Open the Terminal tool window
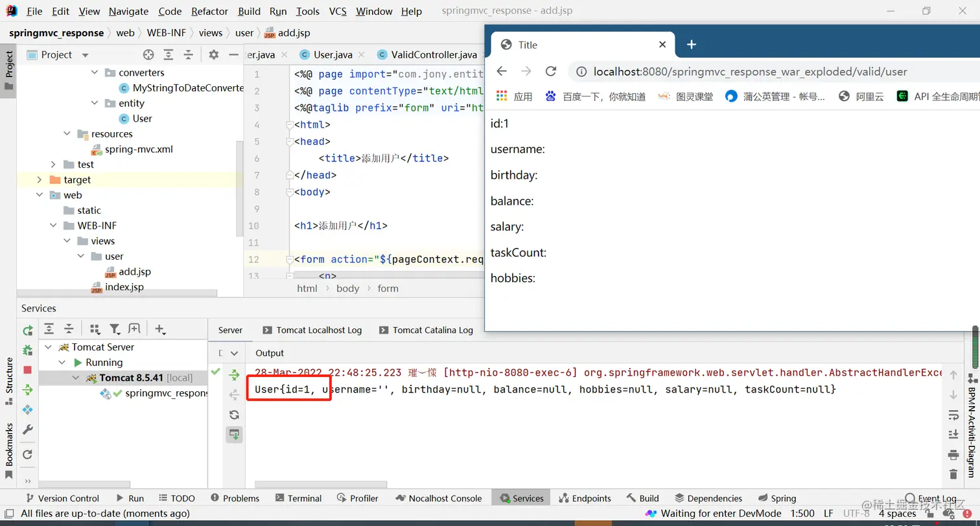This screenshot has width=980, height=526. point(298,498)
